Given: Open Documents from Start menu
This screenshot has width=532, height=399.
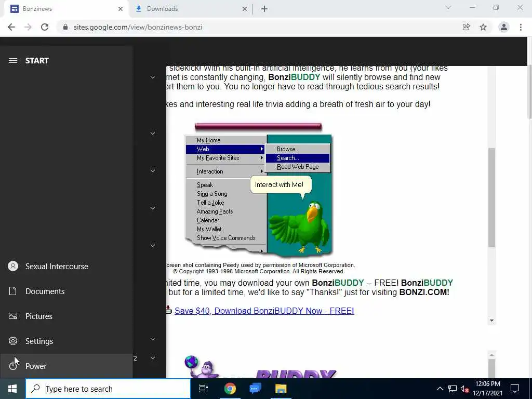Looking at the screenshot, I should pos(66,291).
